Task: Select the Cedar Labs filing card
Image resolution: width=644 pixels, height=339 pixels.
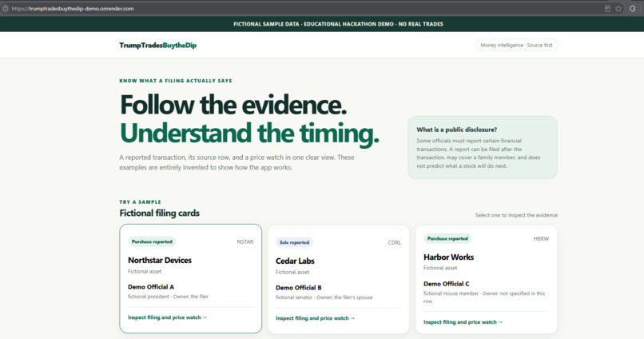Action: [x=339, y=279]
